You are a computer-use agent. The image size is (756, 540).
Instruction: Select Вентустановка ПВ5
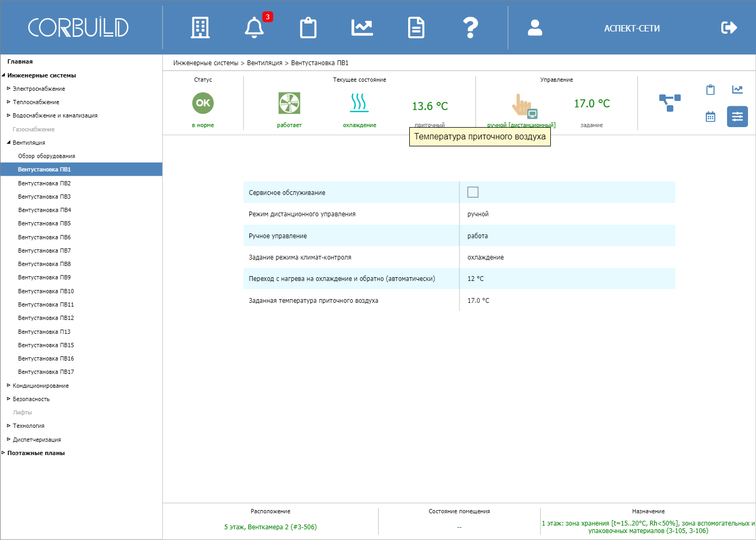coord(44,223)
